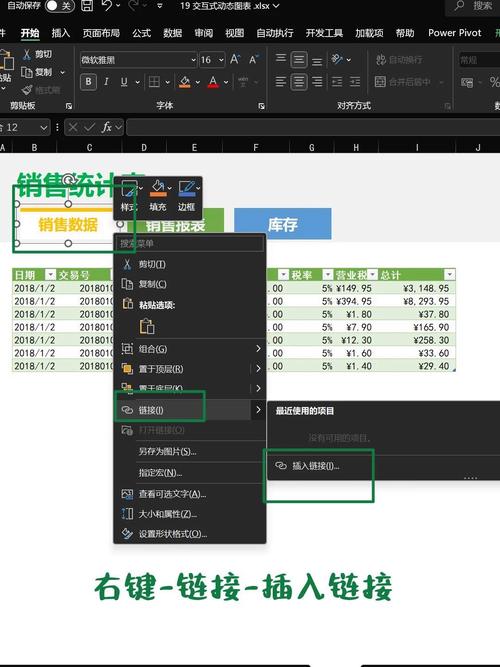Toggle Underline formatting
This screenshot has height=667, width=500.
pyautogui.click(x=124, y=82)
